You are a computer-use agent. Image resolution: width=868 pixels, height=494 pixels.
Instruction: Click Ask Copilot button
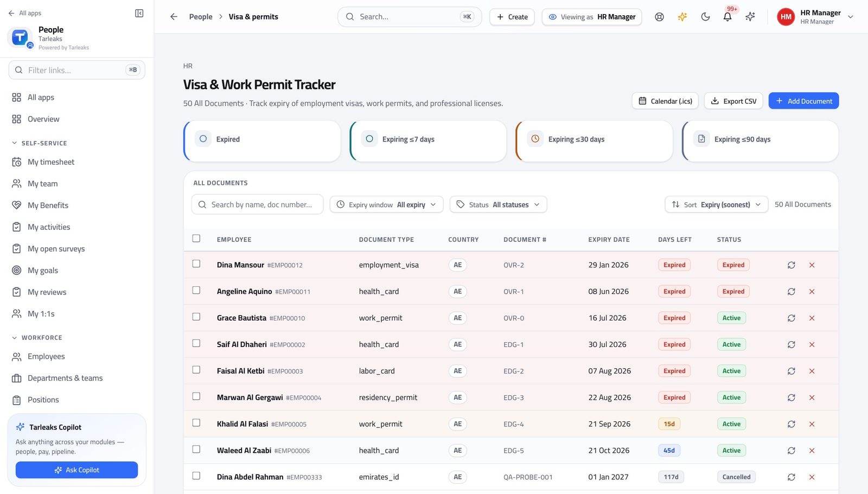76,470
